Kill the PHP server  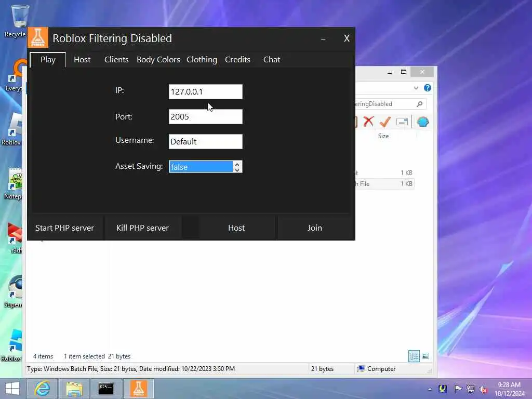pyautogui.click(x=142, y=228)
